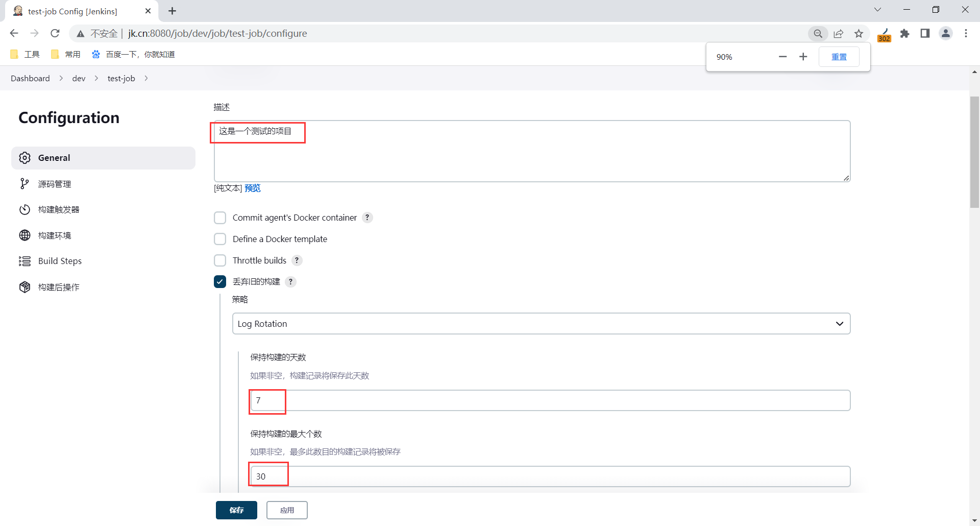
Task: Focus the 保持构建的最大个数 input field
Action: pos(550,476)
